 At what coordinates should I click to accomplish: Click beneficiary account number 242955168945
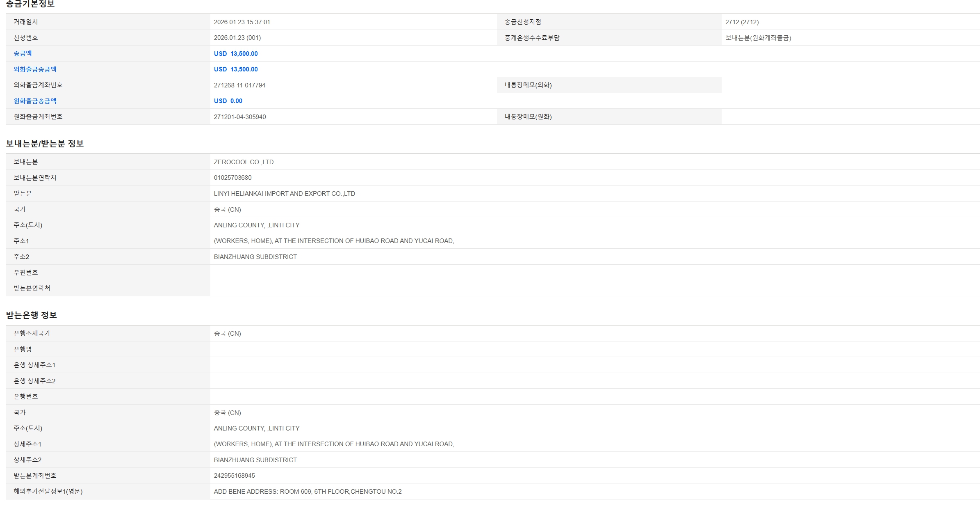pos(234,476)
